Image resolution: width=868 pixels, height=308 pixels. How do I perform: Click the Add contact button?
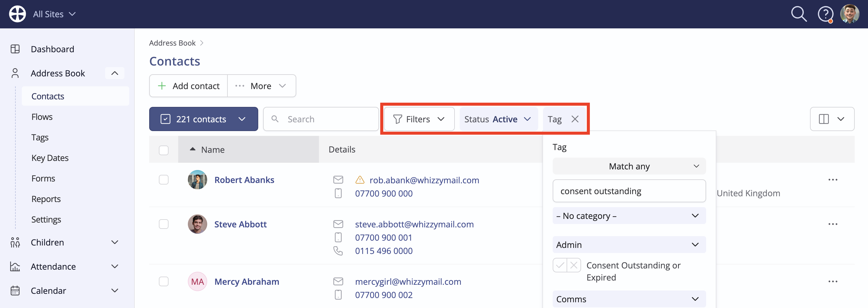click(189, 86)
